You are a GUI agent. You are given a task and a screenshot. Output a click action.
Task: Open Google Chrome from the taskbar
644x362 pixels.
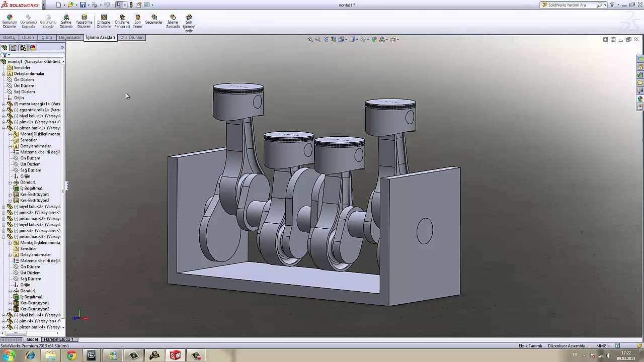(71, 355)
